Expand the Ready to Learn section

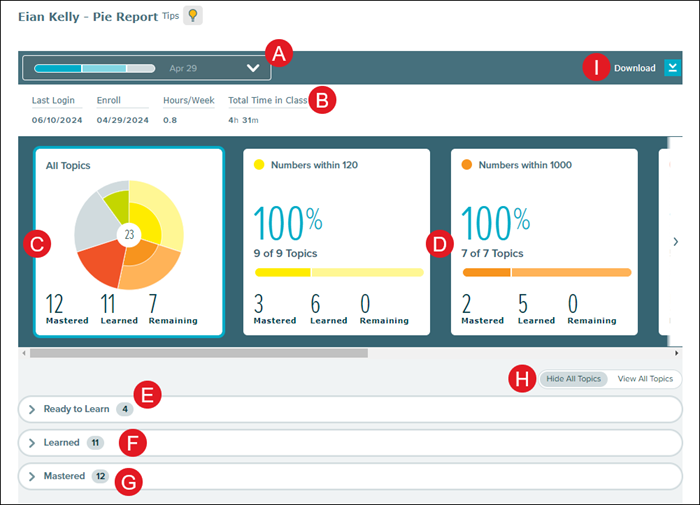coord(32,409)
